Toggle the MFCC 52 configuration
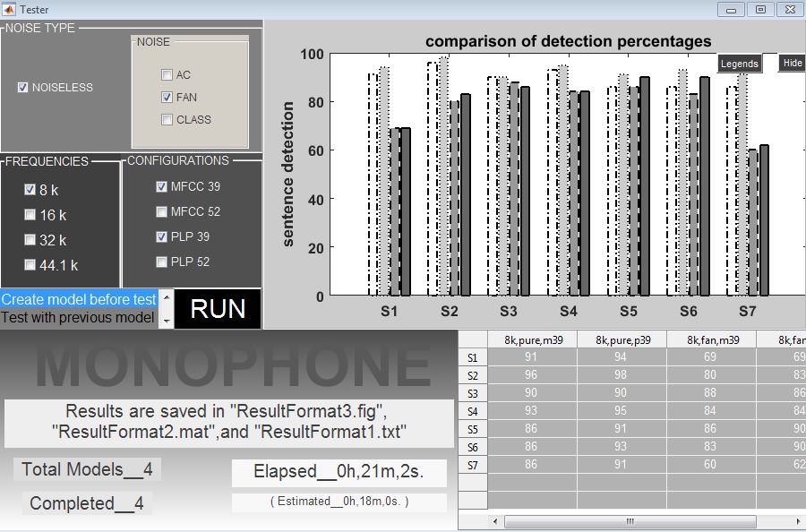The height and width of the screenshot is (532, 806). (162, 212)
